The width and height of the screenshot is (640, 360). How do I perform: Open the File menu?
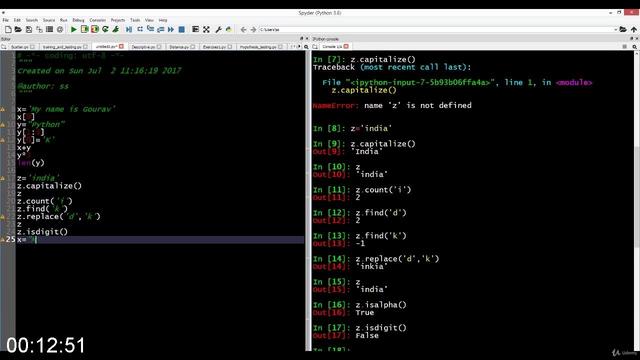[6, 20]
